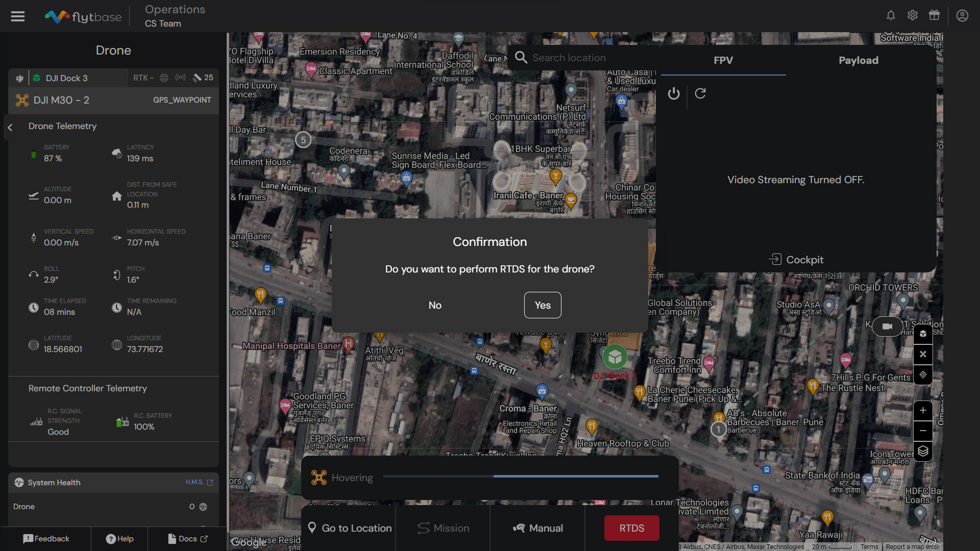Image resolution: width=980 pixels, height=551 pixels.
Task: Click the gift box icon
Action: pos(934,15)
